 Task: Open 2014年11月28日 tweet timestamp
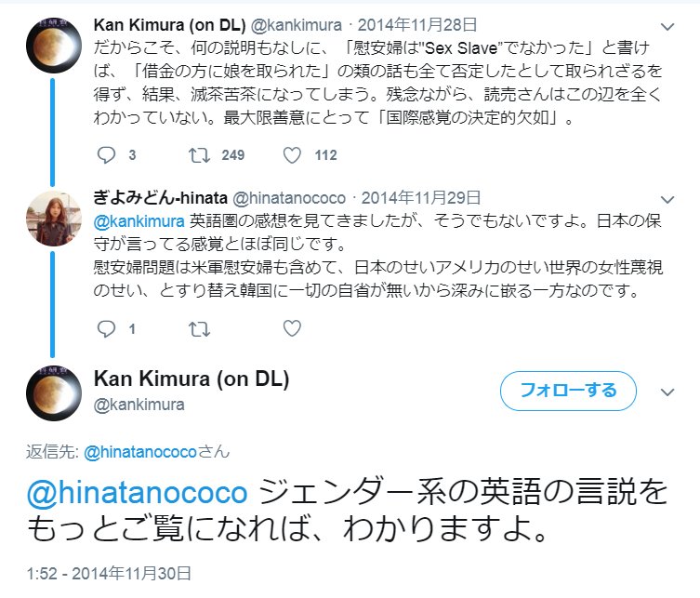pyautogui.click(x=417, y=25)
